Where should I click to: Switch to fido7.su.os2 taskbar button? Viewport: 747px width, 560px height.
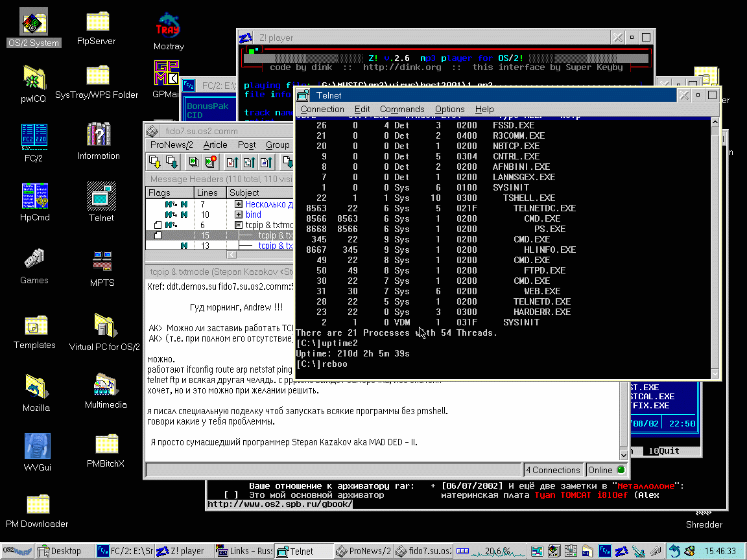click(423, 551)
